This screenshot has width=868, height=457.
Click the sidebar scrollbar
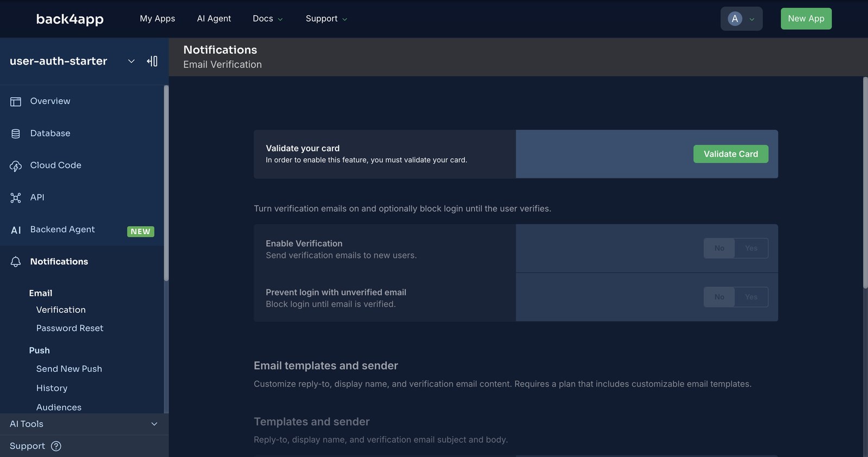point(166,183)
